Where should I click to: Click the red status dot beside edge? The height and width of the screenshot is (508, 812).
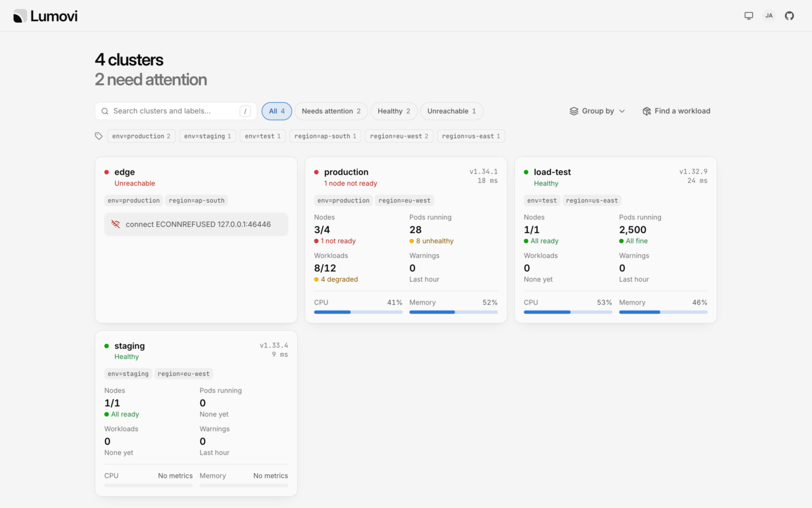tap(107, 172)
